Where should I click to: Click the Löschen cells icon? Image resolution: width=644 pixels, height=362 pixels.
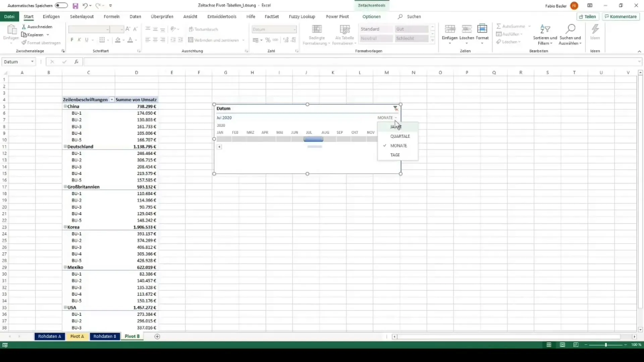pos(467,29)
